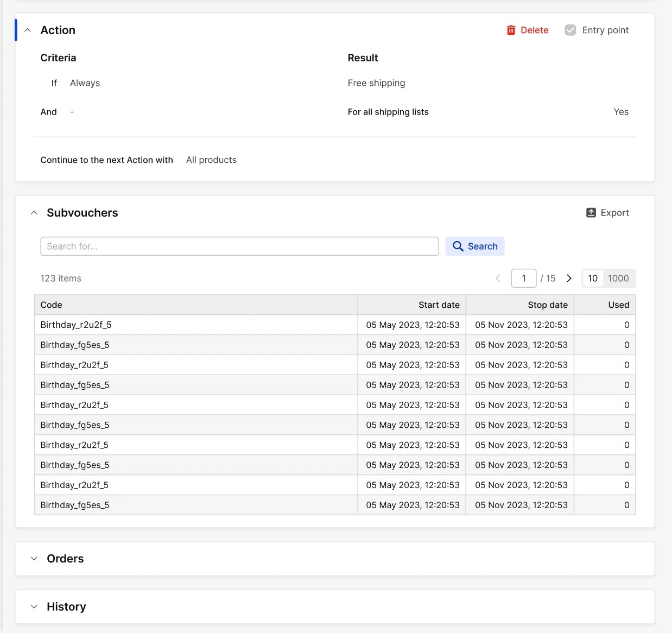
Task: Go to next page of subvouchers
Action: 569,278
